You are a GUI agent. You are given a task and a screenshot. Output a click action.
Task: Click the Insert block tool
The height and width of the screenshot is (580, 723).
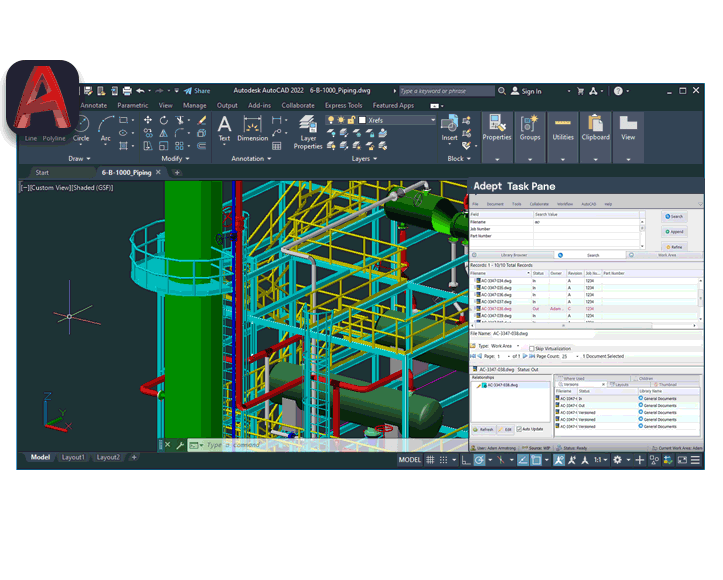449,129
